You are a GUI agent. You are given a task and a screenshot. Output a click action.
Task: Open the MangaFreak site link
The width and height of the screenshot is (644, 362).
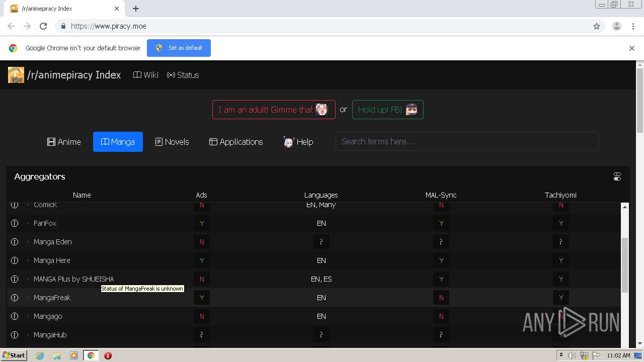(x=52, y=298)
